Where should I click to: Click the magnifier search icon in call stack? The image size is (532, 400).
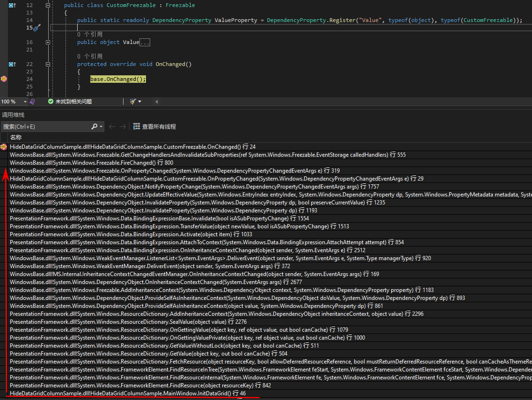[x=95, y=126]
